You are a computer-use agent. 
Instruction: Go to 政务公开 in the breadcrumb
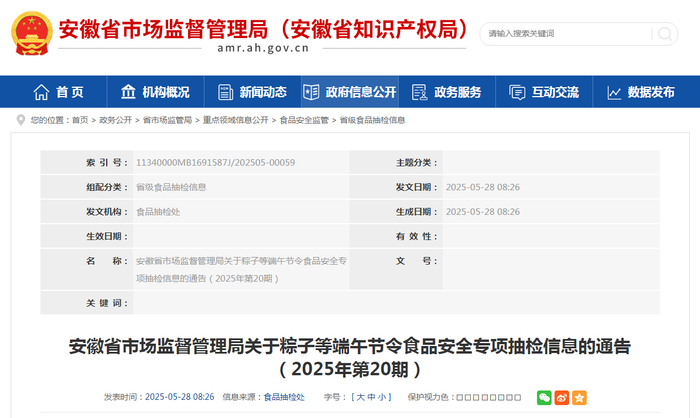(x=116, y=120)
